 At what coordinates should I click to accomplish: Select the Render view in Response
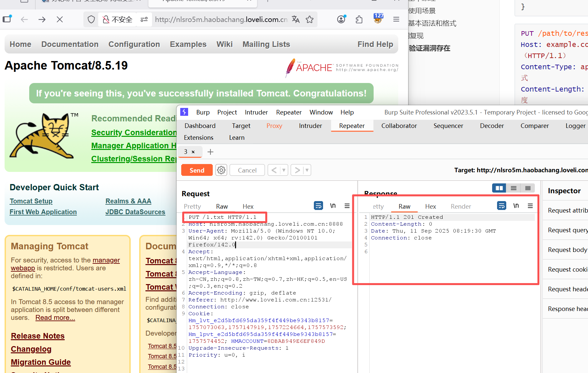(461, 206)
